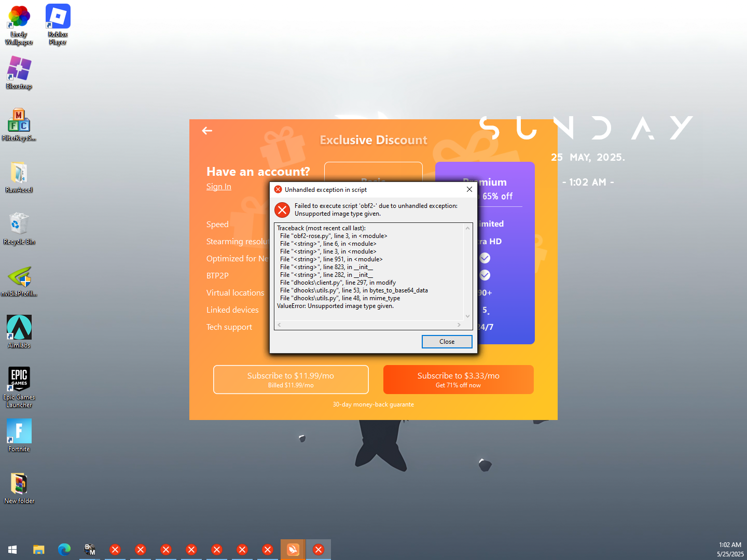Click the traceback horizontal scrollbar left arrow

tap(279, 325)
